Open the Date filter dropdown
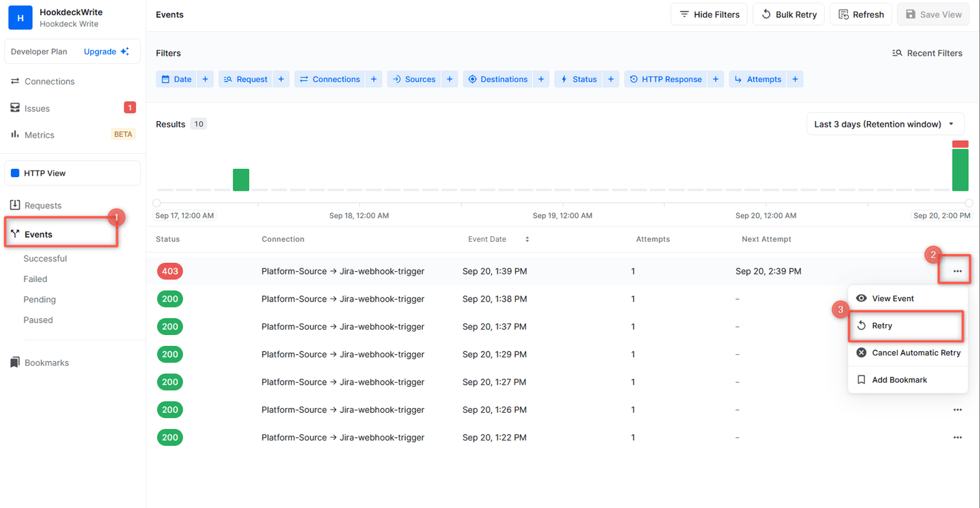980x508 pixels. [x=176, y=79]
